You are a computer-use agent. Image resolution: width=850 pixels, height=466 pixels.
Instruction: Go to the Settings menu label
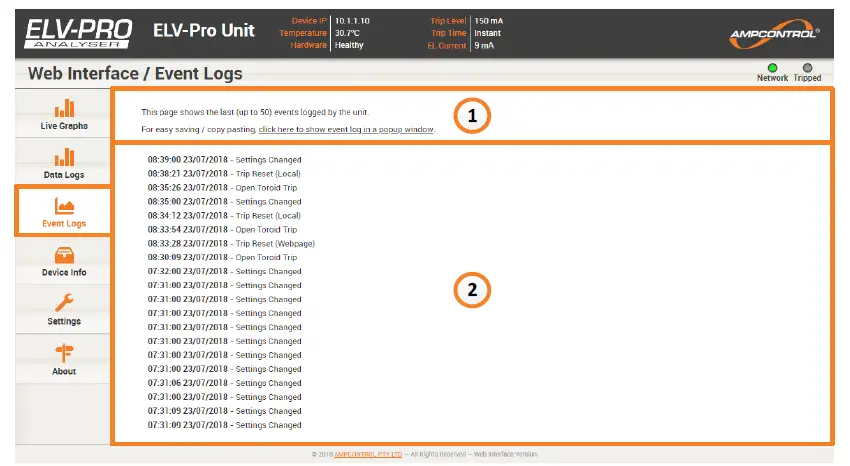(x=64, y=321)
